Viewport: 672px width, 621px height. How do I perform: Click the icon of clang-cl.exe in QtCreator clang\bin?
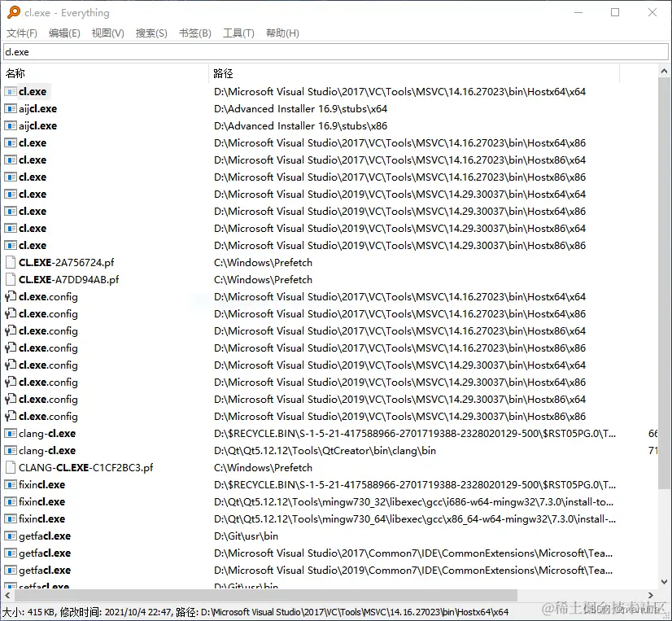click(11, 451)
